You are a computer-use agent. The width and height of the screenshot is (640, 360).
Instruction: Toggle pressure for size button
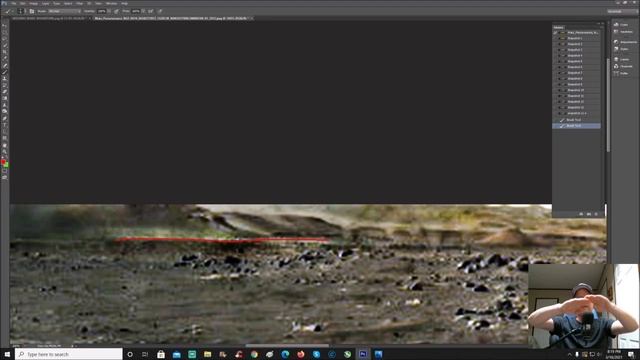tap(160, 11)
